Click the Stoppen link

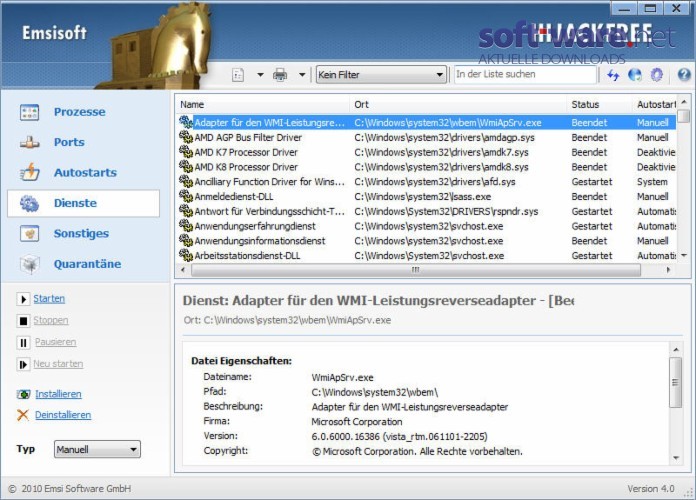pyautogui.click(x=51, y=321)
